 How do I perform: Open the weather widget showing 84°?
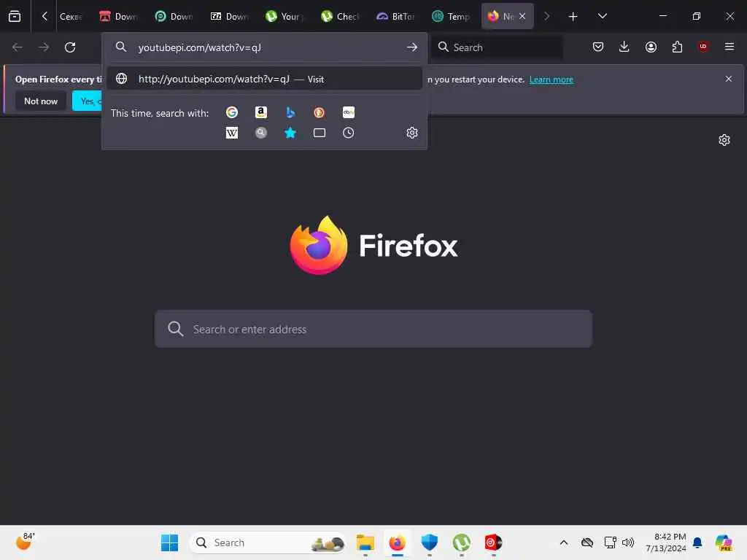[25, 542]
